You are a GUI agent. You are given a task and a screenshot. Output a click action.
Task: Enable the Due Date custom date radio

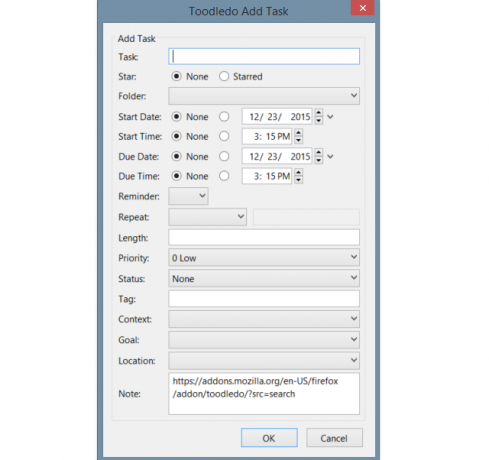224,156
